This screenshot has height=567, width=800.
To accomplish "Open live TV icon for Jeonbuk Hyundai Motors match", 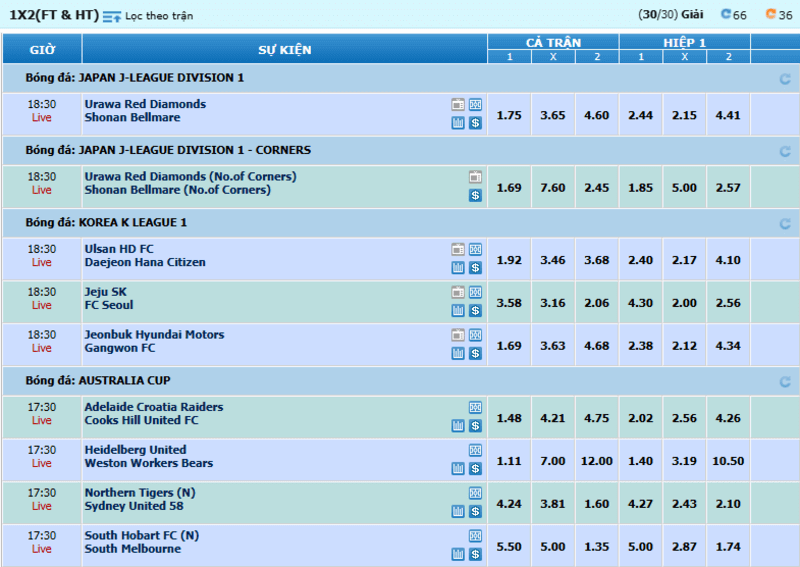I will (458, 335).
